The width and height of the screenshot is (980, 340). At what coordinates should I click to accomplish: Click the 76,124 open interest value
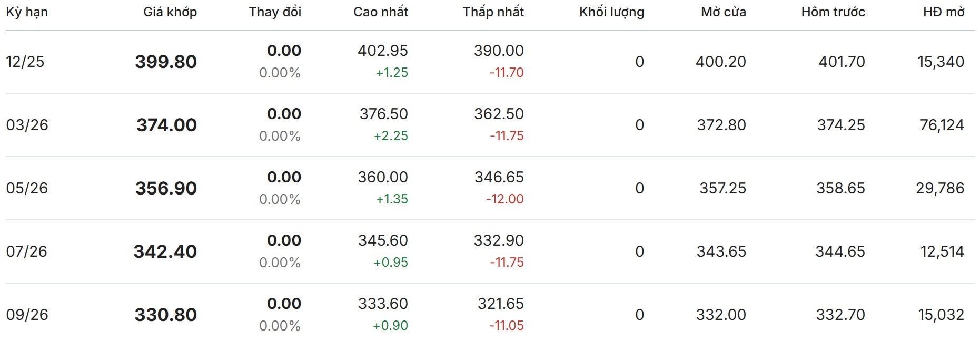point(942,125)
